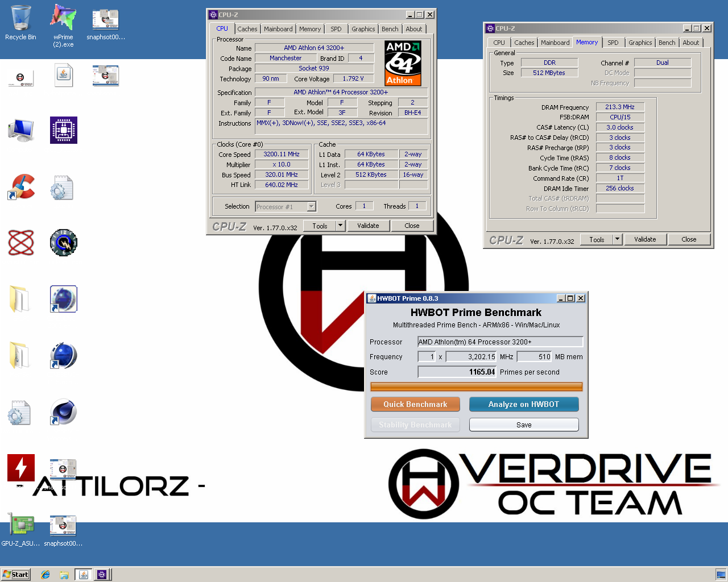Click Validate in CPU-Z CPU window
This screenshot has height=582, width=728.
click(x=368, y=226)
